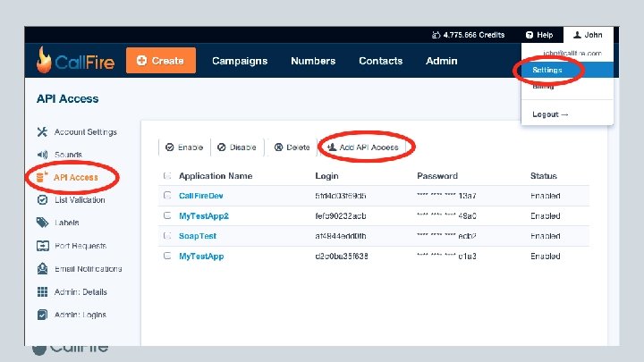Image resolution: width=644 pixels, height=362 pixels.
Task: Go to Sounds in sidebar
Action: (68, 155)
